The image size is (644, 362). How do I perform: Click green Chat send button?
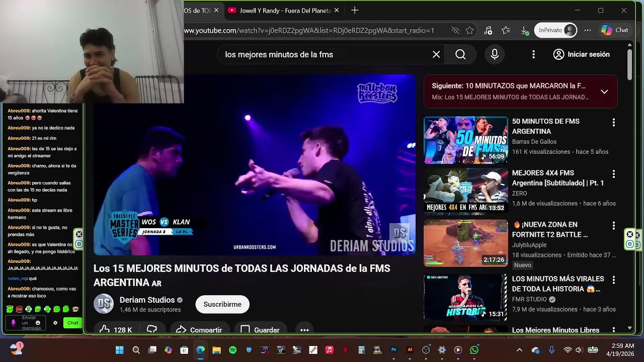tap(73, 323)
